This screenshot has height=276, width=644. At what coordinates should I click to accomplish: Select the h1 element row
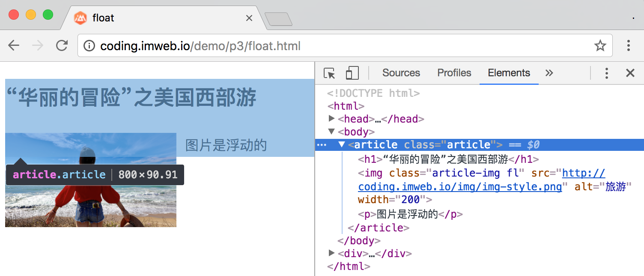pos(448,159)
